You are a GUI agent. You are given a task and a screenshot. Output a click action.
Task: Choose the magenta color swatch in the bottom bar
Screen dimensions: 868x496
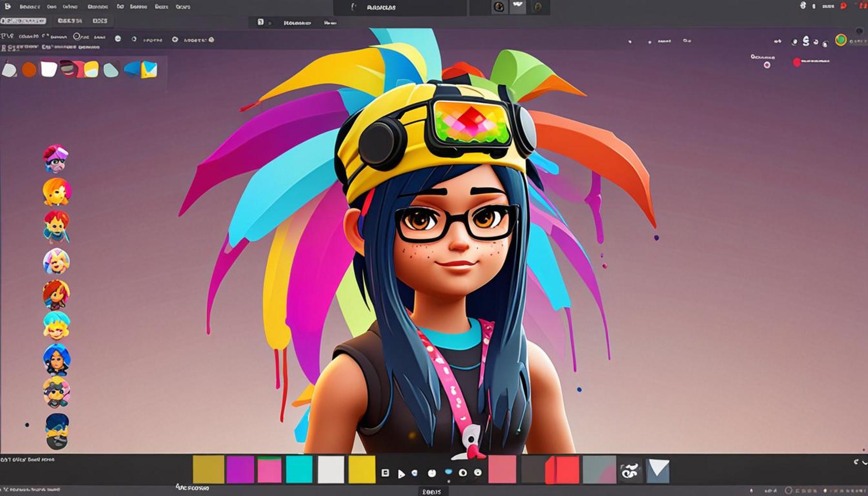point(240,469)
